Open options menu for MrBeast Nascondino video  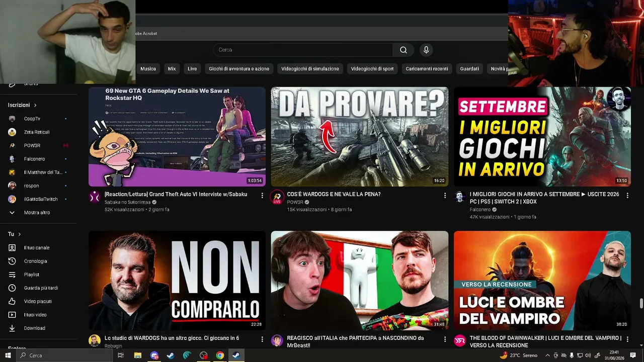click(x=445, y=339)
